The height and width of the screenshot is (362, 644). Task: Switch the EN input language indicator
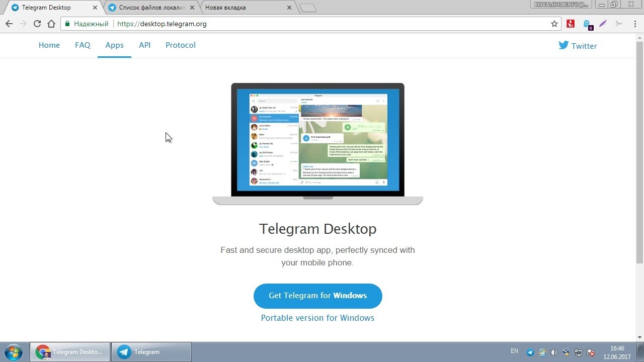514,351
